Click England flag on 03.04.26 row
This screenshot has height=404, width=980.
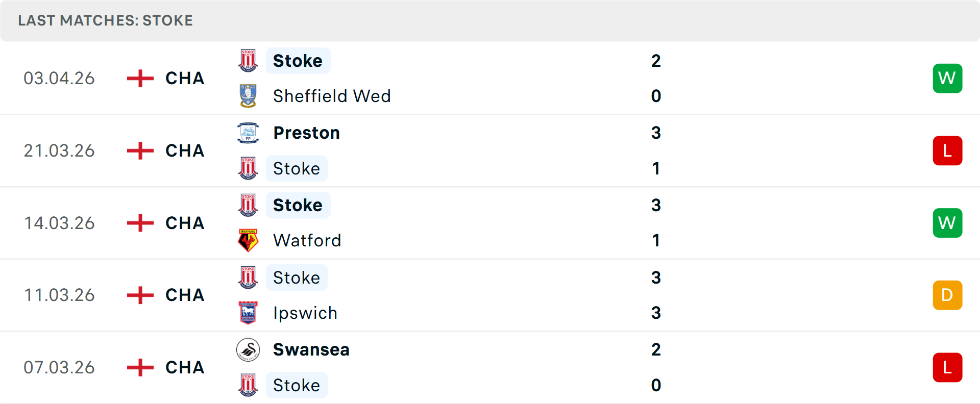140,79
